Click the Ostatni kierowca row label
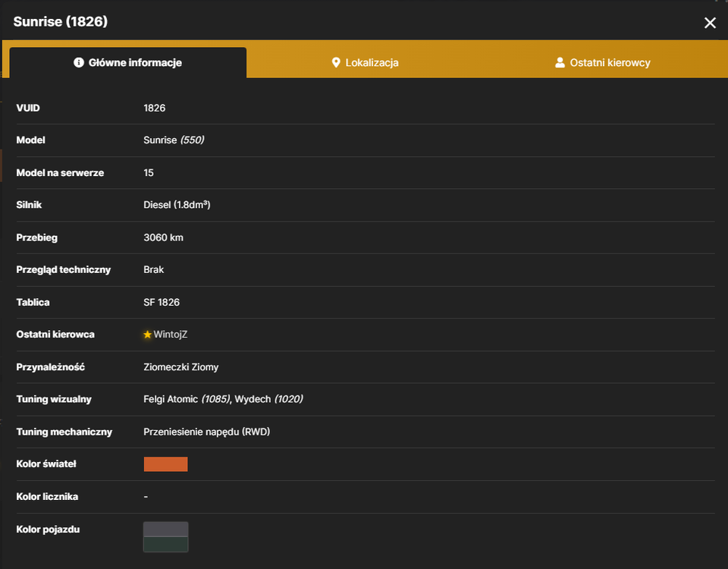The image size is (728, 569). coord(55,335)
